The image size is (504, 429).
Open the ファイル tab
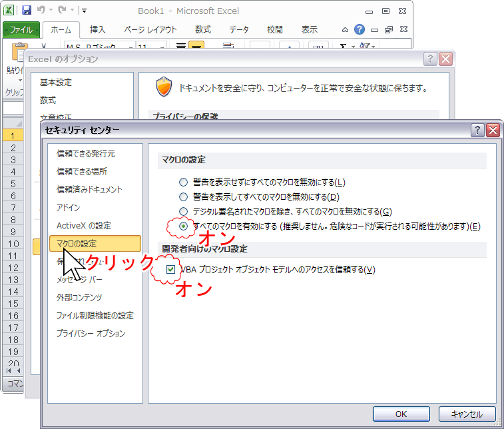tap(21, 30)
